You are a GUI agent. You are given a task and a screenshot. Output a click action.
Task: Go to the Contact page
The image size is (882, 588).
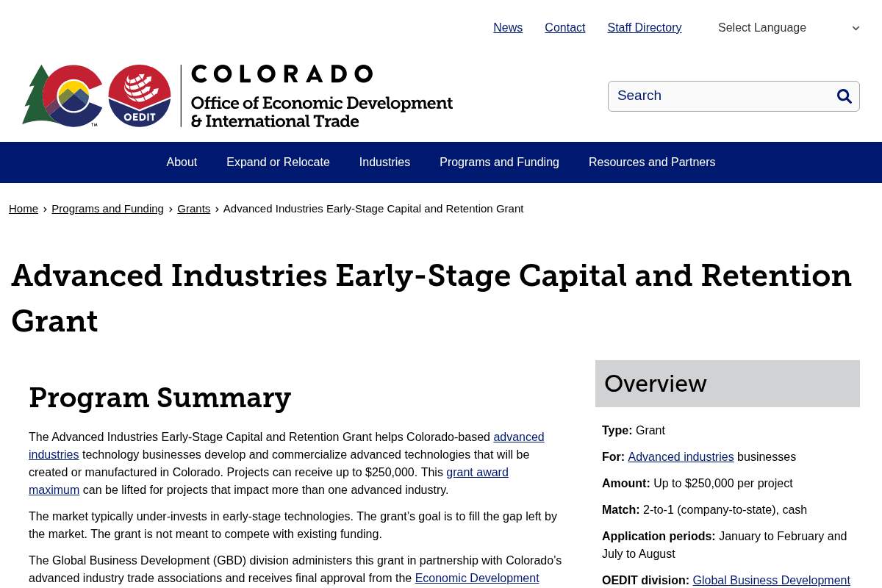point(565,28)
